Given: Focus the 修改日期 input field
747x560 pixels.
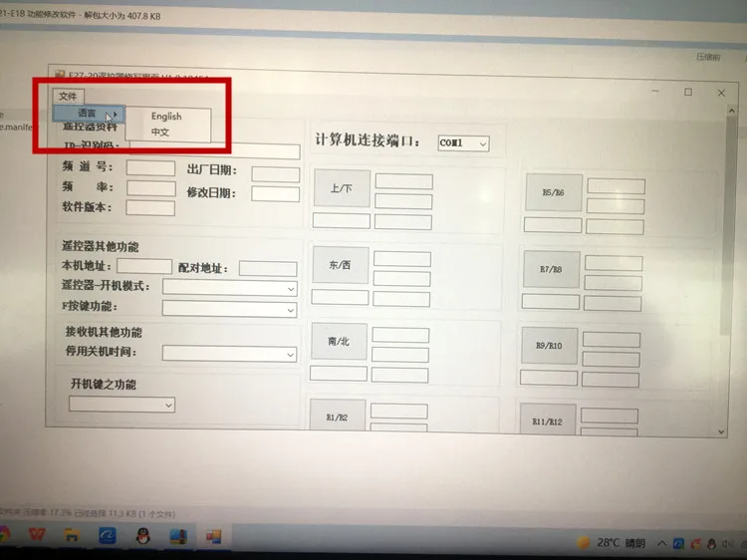Looking at the screenshot, I should (x=275, y=193).
